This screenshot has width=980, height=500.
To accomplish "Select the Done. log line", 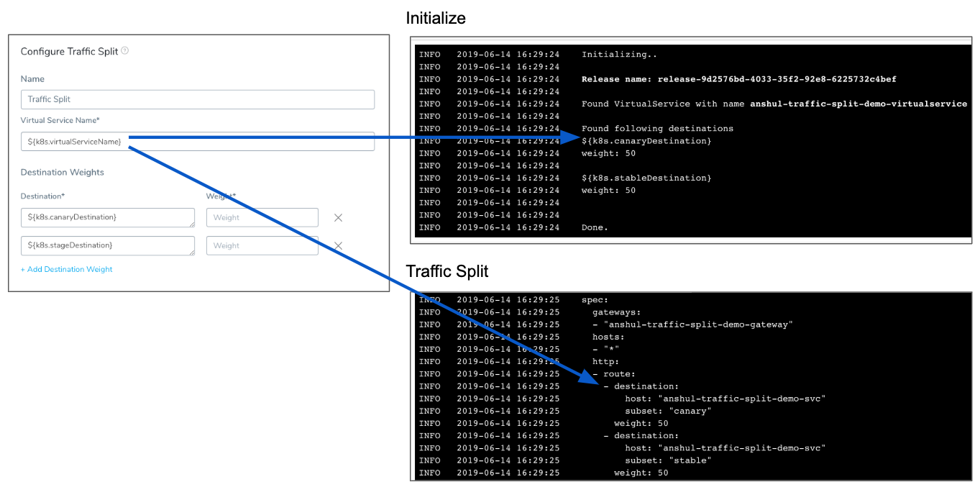I will (x=595, y=227).
